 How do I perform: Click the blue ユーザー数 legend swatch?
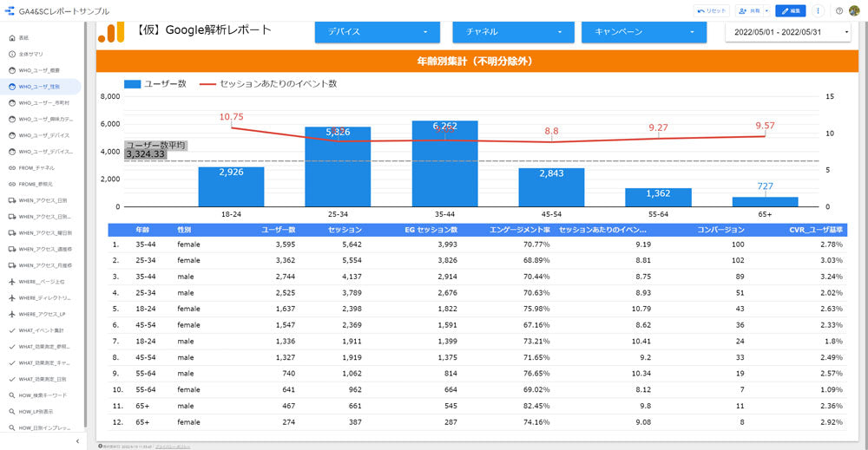point(132,84)
